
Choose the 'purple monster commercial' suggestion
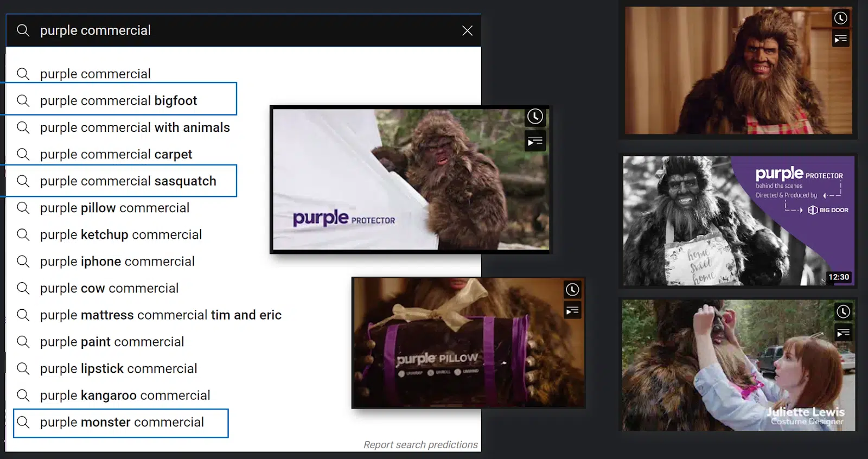pyautogui.click(x=121, y=423)
